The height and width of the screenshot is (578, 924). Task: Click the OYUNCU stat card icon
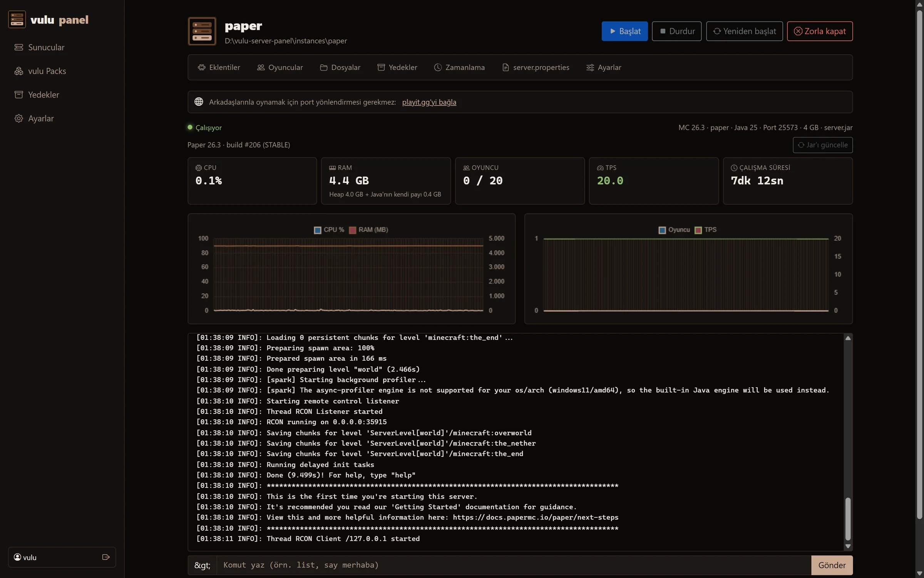(466, 168)
